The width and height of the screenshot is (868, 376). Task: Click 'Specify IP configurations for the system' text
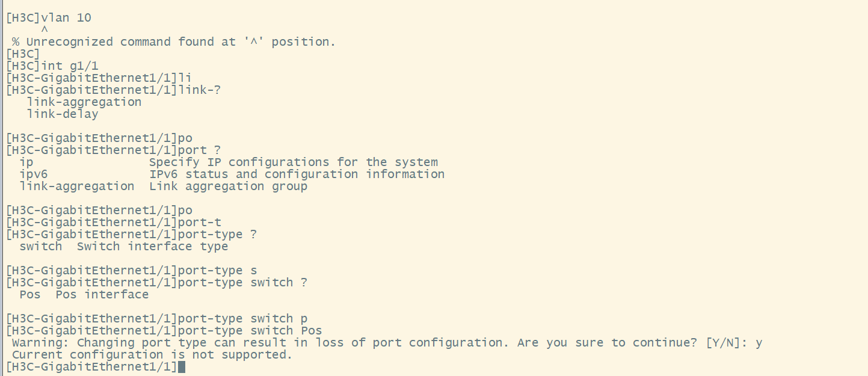click(294, 162)
